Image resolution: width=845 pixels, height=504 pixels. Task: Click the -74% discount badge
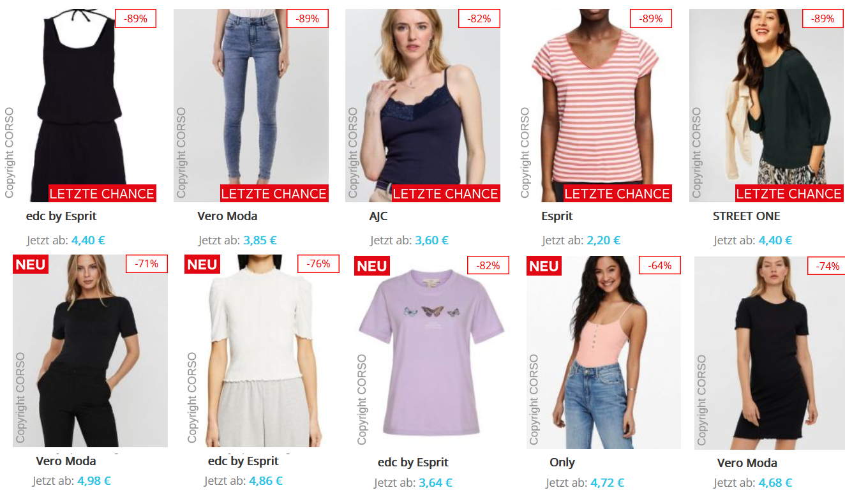pyautogui.click(x=827, y=266)
